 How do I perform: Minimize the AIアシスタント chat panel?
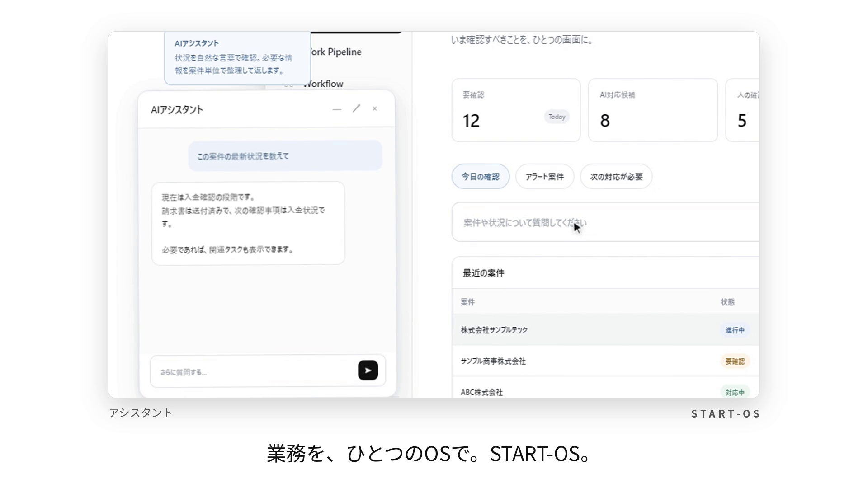click(337, 109)
